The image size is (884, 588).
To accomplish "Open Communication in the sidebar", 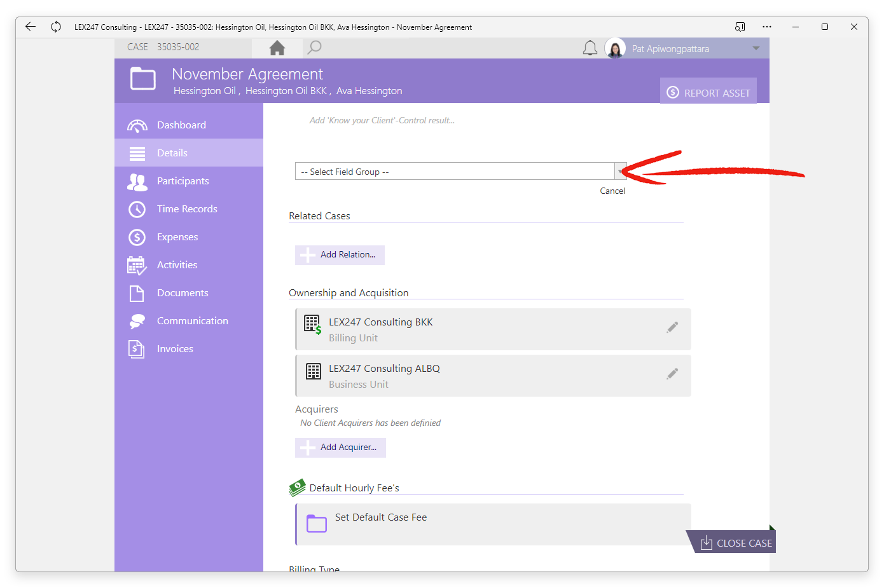I will pyautogui.click(x=189, y=321).
